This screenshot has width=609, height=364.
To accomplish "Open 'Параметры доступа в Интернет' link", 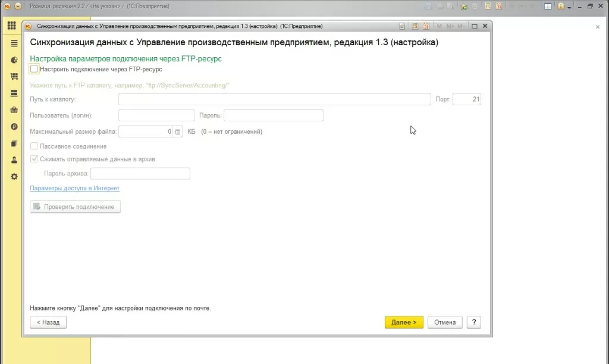I will tap(74, 188).
